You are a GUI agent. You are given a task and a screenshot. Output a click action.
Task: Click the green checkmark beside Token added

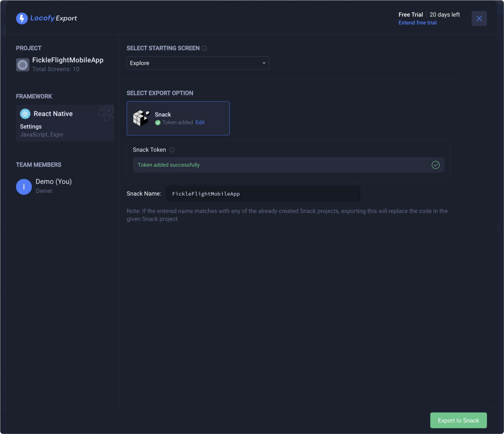[158, 123]
